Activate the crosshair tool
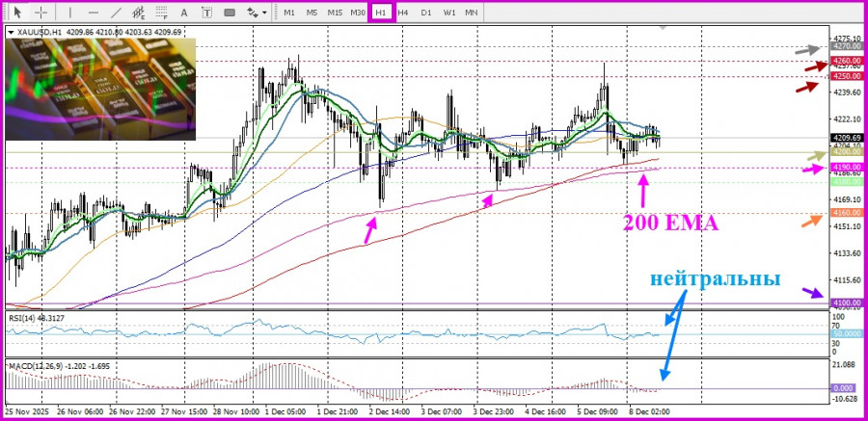868x421 pixels. 41,13
